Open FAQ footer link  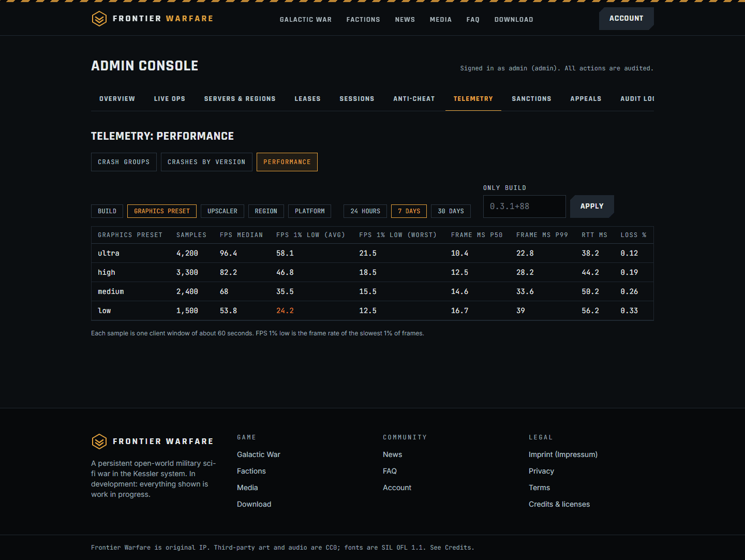[x=390, y=471]
